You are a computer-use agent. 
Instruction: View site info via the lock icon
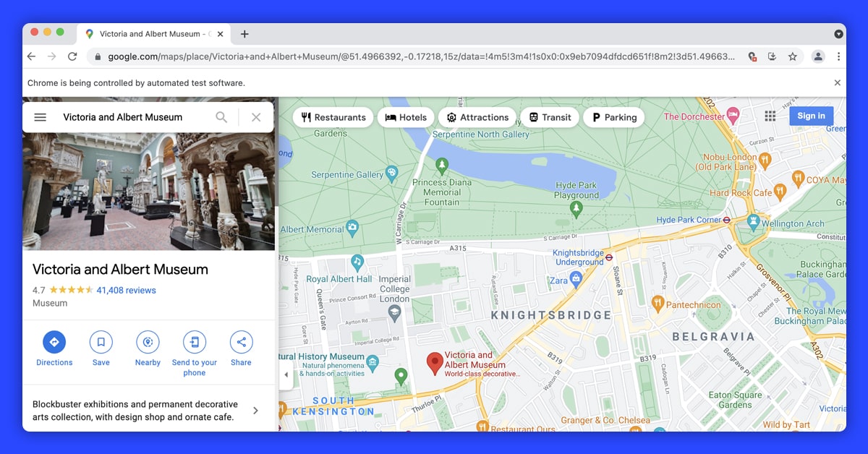coord(97,56)
